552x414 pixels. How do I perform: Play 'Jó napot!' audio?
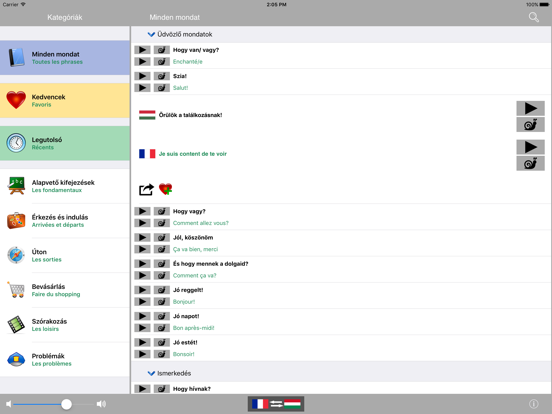(142, 316)
